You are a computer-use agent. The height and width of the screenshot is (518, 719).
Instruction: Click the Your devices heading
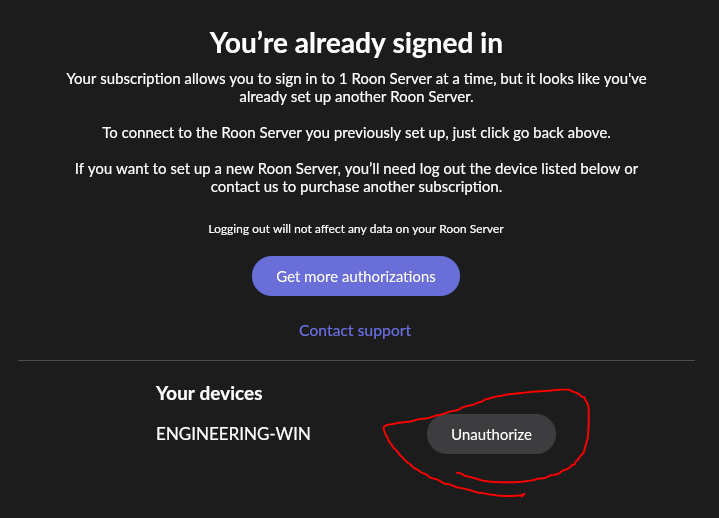click(x=209, y=393)
